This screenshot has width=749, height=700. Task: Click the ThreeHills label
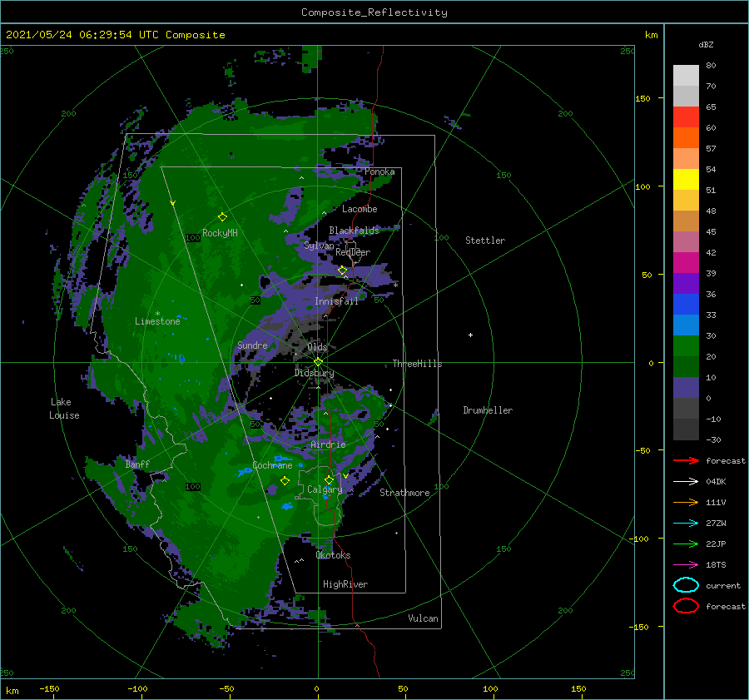point(417,364)
